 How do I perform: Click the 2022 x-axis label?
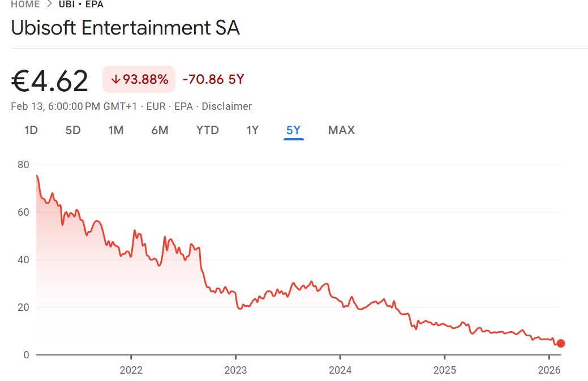pyautogui.click(x=131, y=371)
